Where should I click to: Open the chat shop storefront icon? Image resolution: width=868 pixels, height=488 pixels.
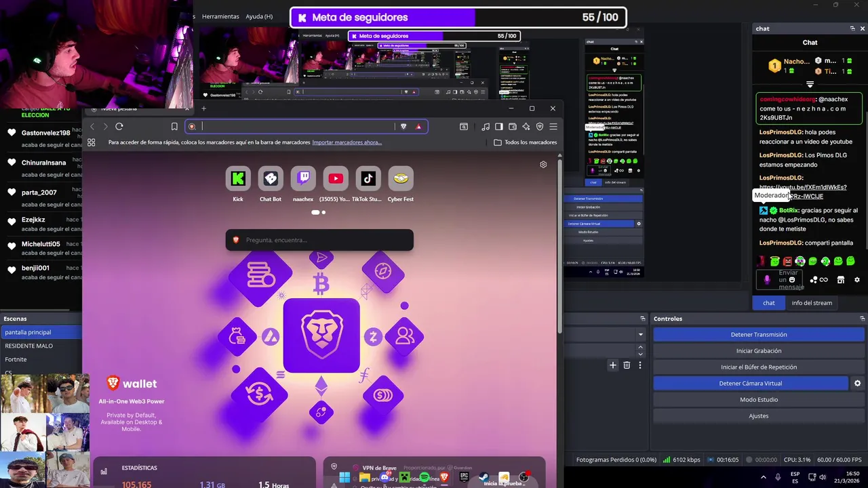point(841,280)
